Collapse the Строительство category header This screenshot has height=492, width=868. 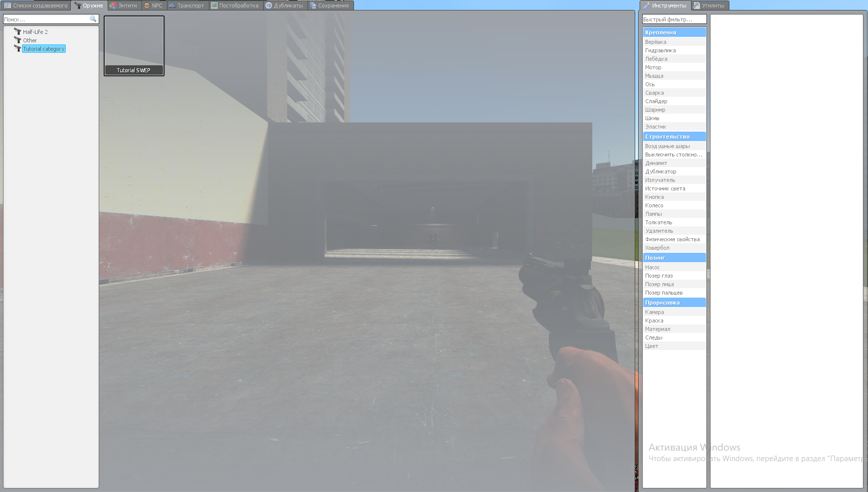[x=674, y=137]
